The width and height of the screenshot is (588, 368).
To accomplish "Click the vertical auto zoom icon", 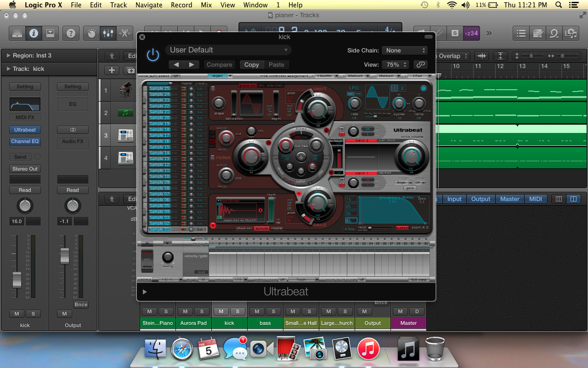I will [500, 56].
